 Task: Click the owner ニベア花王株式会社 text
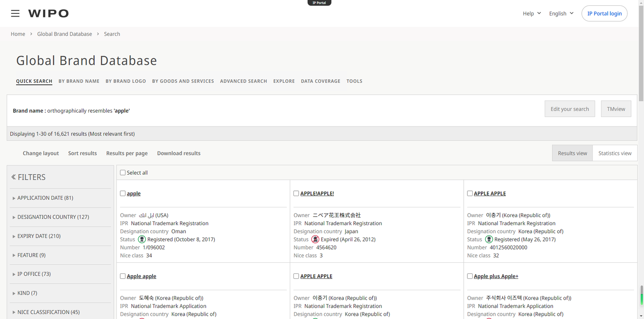coord(337,215)
